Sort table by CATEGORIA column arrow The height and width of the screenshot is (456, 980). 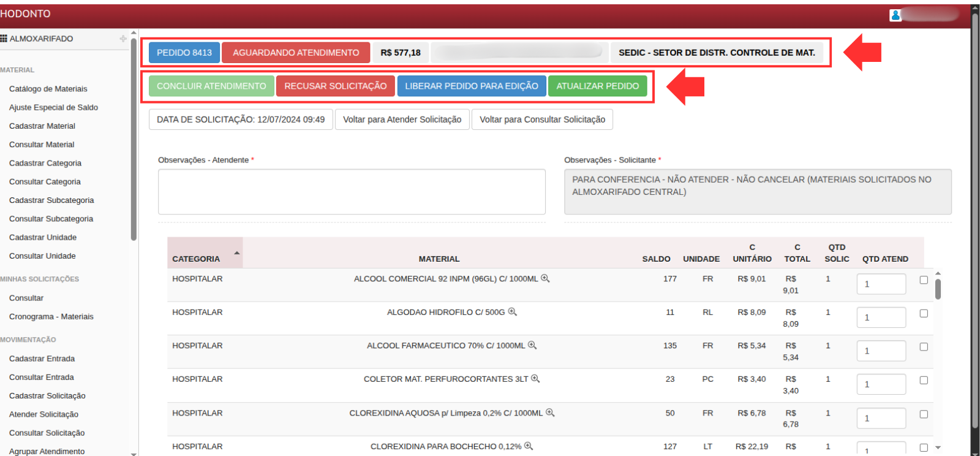(x=236, y=253)
